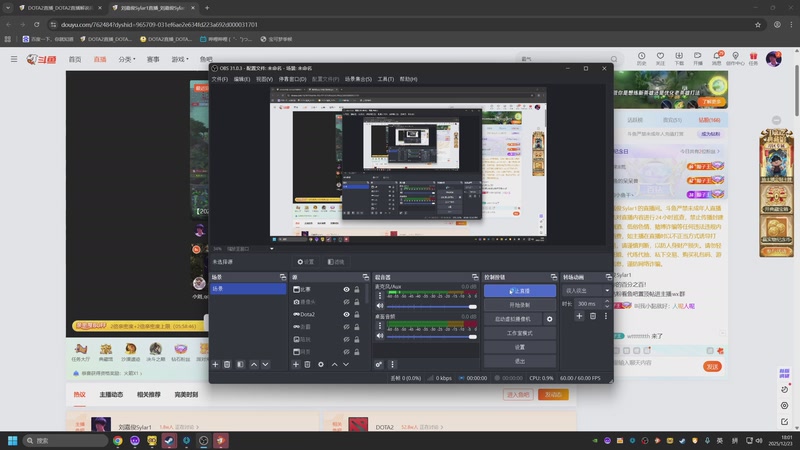Add a transition with plus icon in transitions panel
Viewport: 800px width, 450px height.
click(x=579, y=316)
